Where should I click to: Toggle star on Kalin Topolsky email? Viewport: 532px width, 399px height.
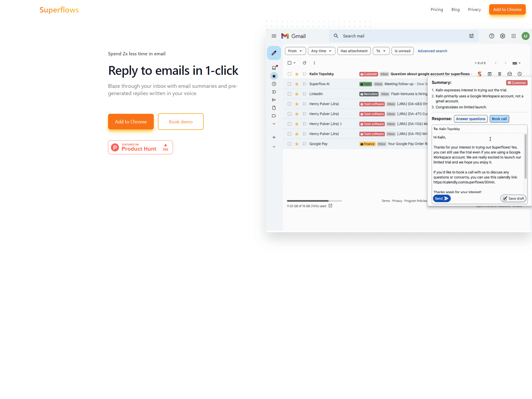coord(297,74)
